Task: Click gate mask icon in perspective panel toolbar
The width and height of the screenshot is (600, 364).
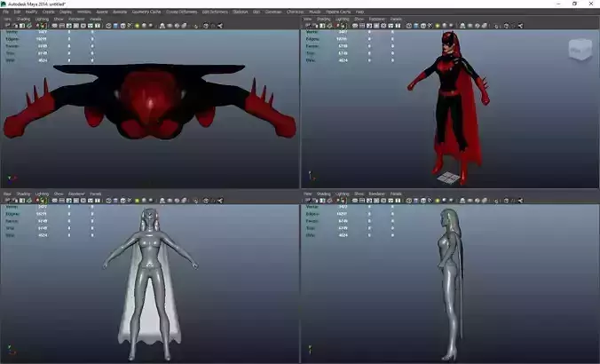Action: click(376, 26)
